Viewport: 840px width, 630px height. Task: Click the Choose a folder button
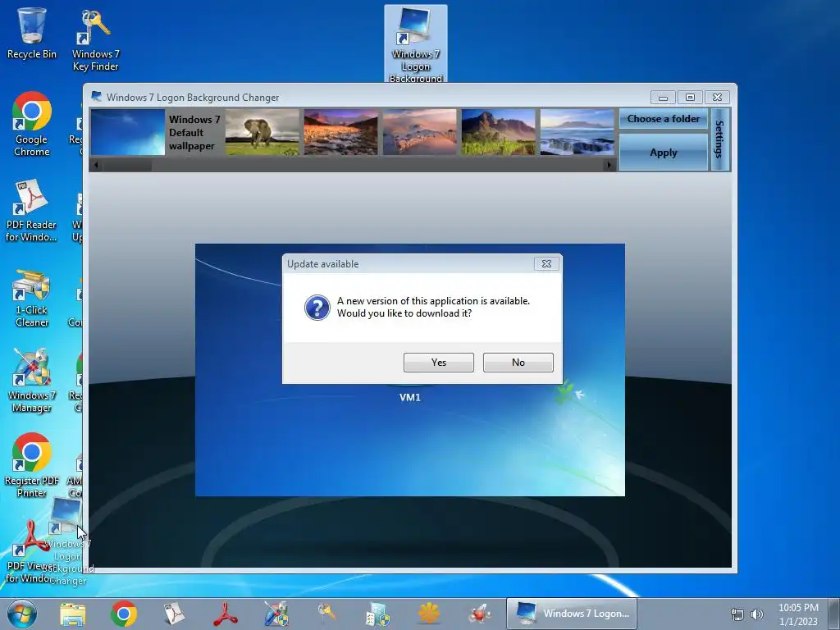click(663, 119)
